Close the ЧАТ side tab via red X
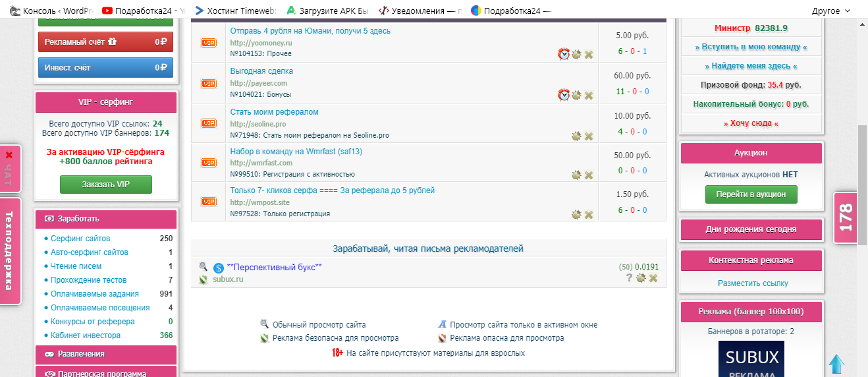Image resolution: width=868 pixels, height=377 pixels. pos(9,155)
